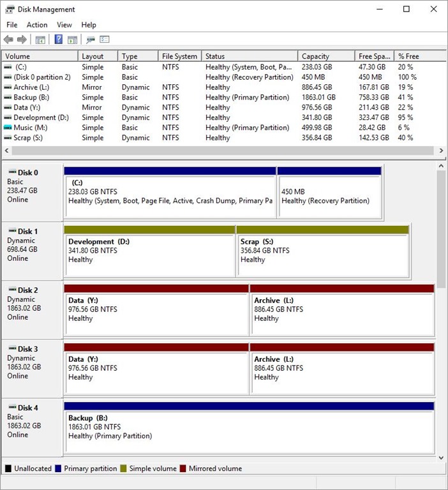Sort by the % Free column header
Screen dimensions: 448x490
(420, 56)
